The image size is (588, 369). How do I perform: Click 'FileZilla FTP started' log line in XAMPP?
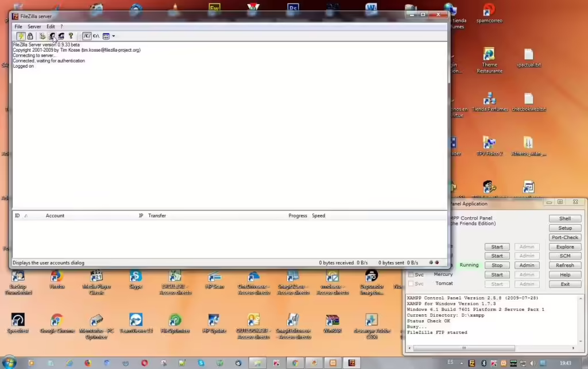(437, 333)
